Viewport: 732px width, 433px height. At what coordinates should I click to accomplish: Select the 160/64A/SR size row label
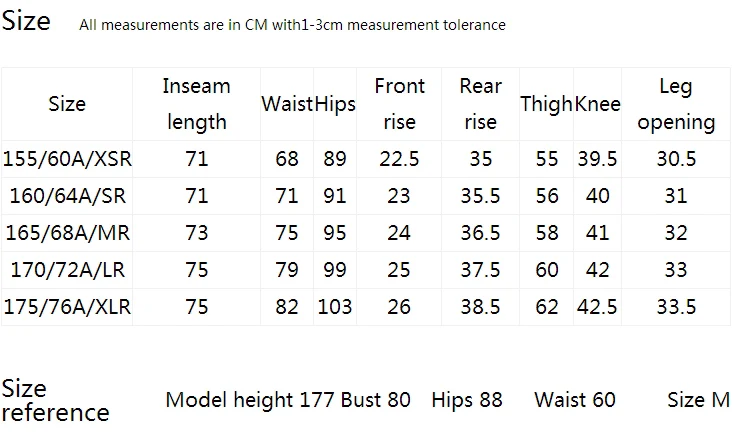[x=68, y=196]
